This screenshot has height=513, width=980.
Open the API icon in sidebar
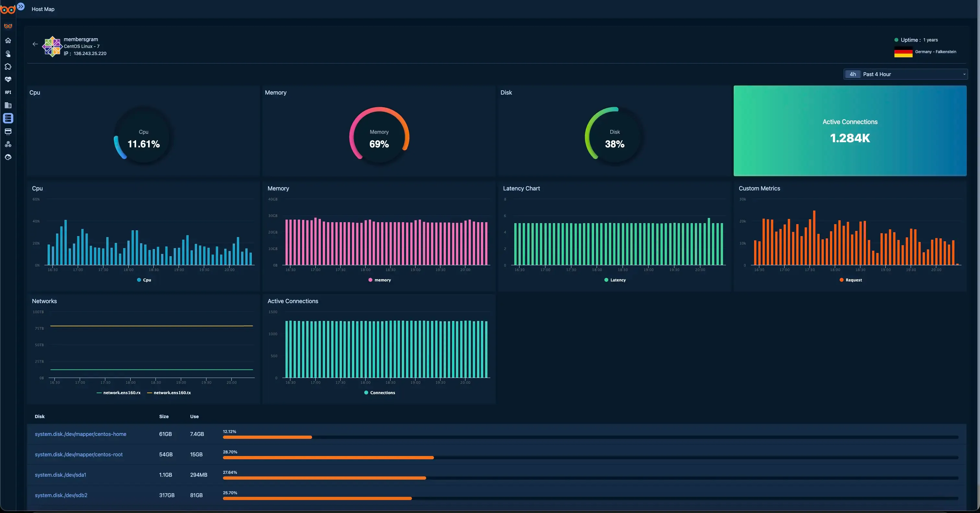(x=8, y=92)
